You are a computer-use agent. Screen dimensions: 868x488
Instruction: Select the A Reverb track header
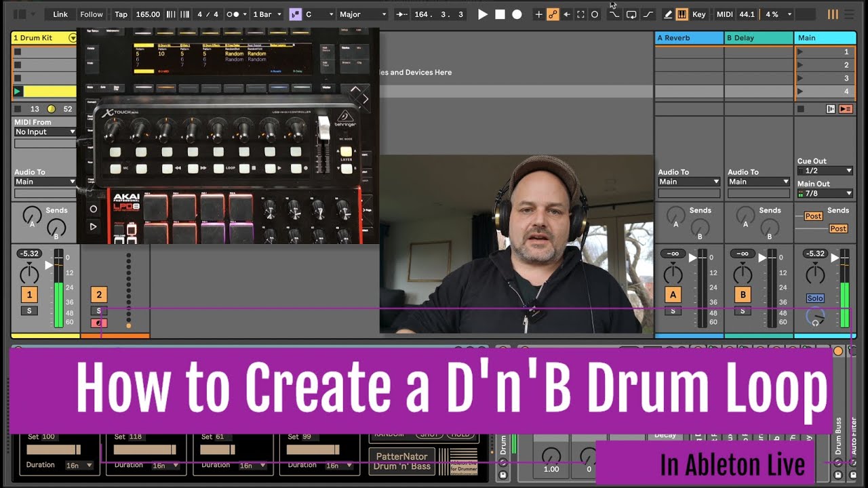click(689, 38)
